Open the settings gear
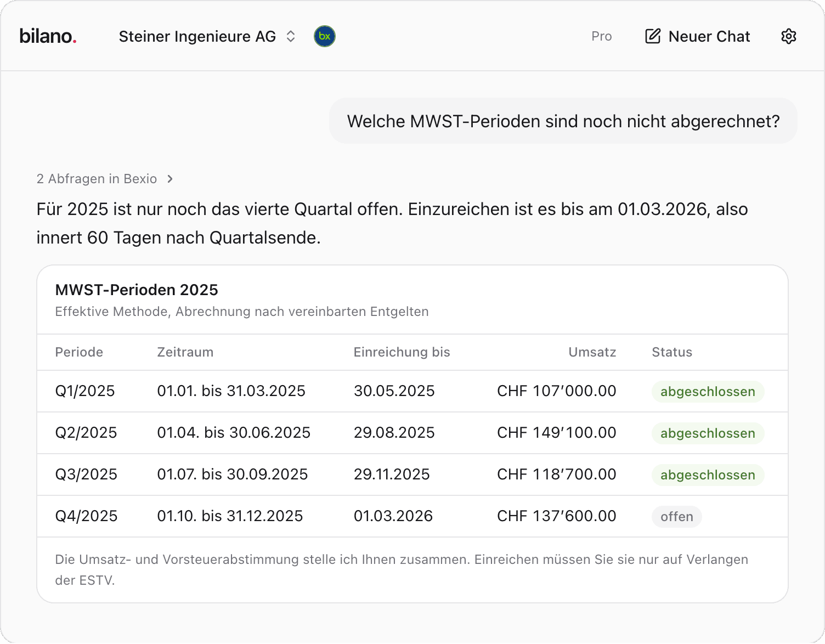Viewport: 825px width, 644px height. [x=789, y=36]
